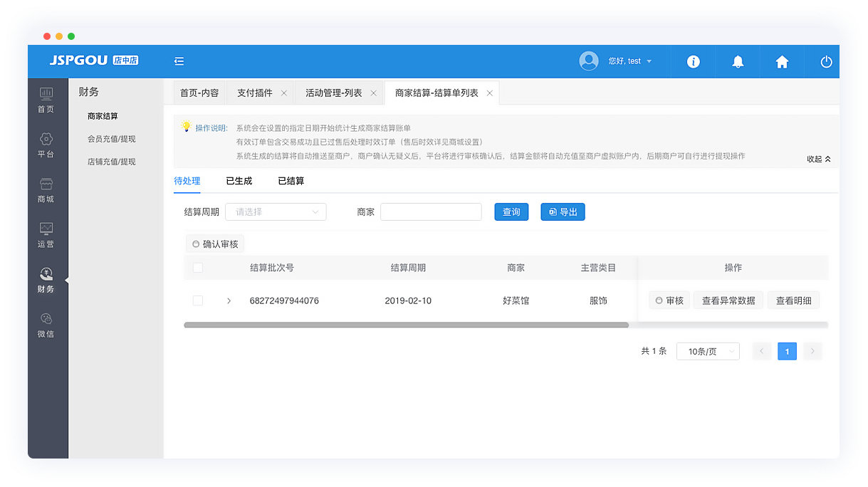Open the info icon in header

point(693,62)
